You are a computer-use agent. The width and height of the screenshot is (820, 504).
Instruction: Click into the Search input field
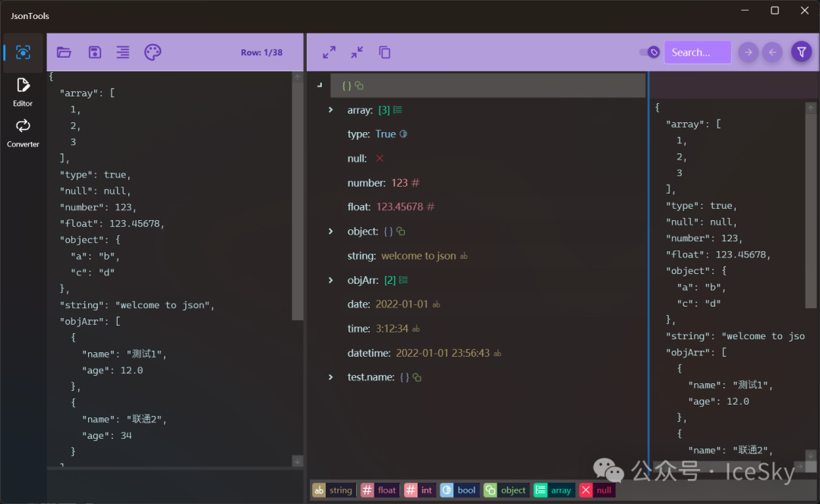pyautogui.click(x=697, y=52)
